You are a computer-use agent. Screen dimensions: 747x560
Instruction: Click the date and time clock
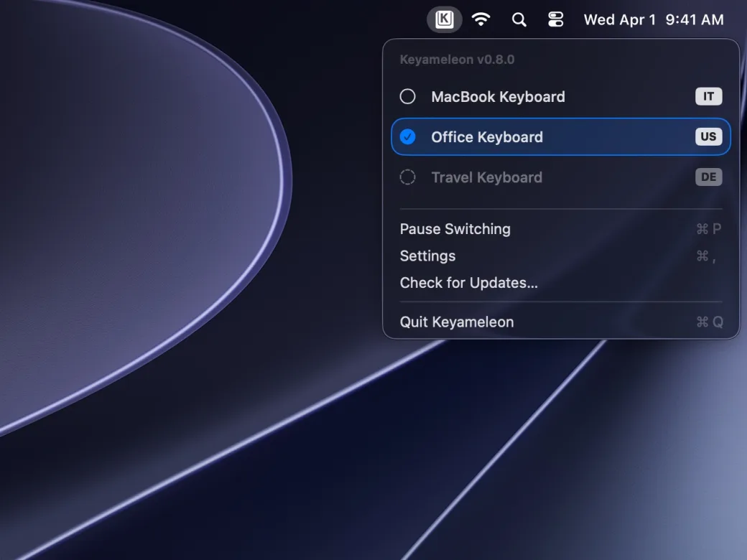pos(654,19)
